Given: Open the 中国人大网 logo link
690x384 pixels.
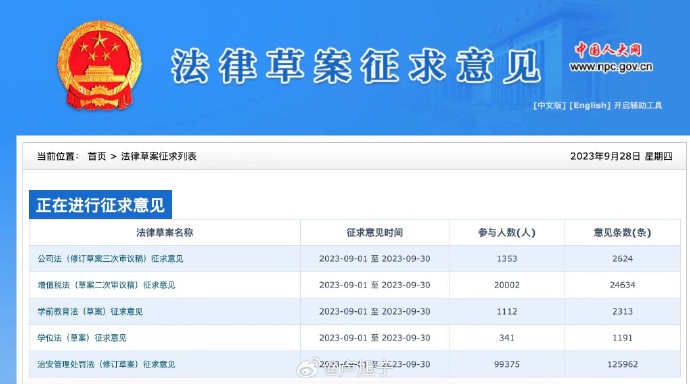Looking at the screenshot, I should (608, 49).
